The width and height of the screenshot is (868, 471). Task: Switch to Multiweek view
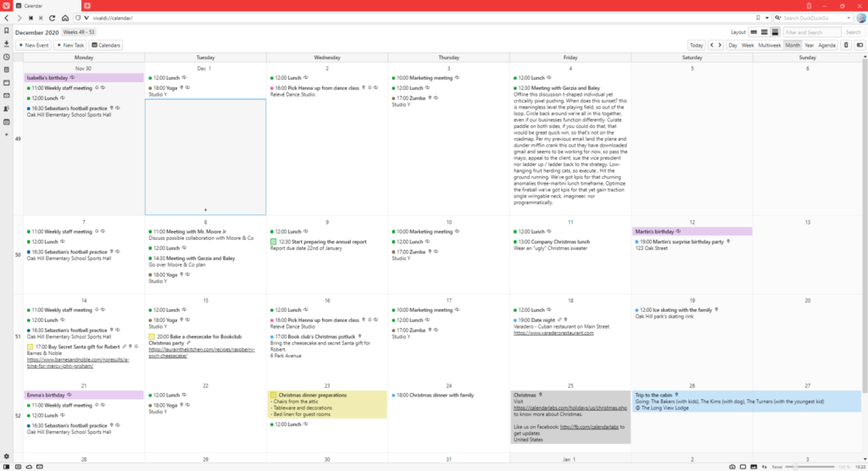770,46
